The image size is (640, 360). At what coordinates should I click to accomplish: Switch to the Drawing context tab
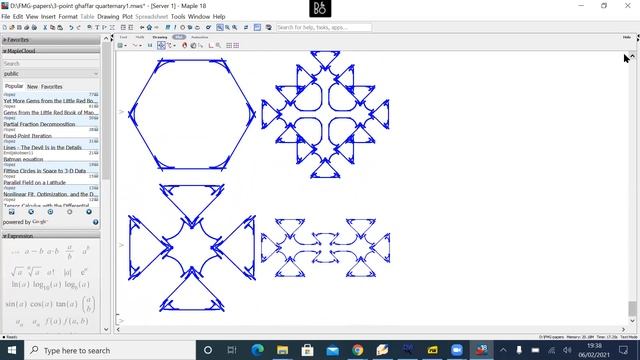click(x=160, y=37)
